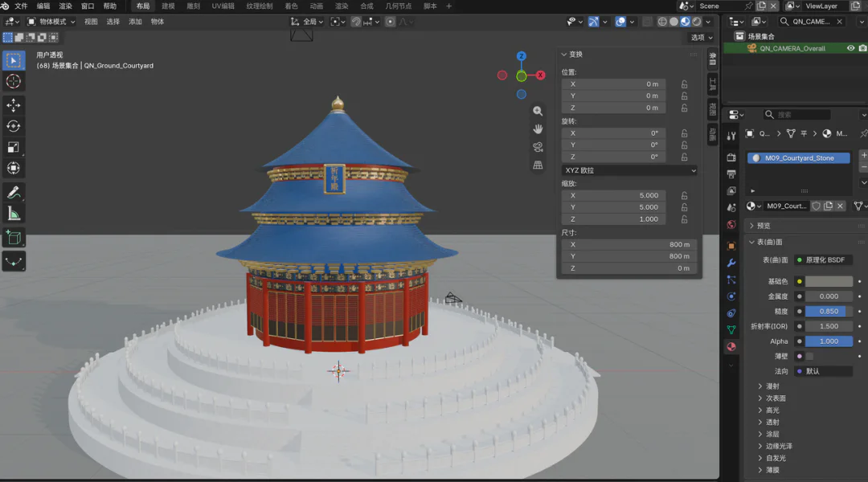Click the perspective/orthographic grid gizmo

coord(538,165)
